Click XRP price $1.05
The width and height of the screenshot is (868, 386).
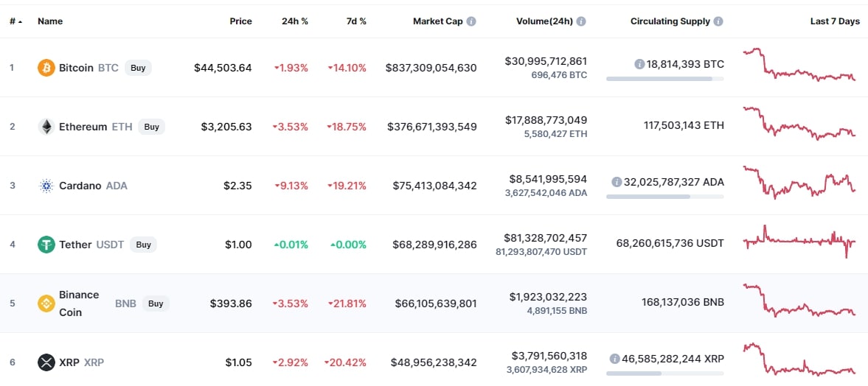point(239,362)
